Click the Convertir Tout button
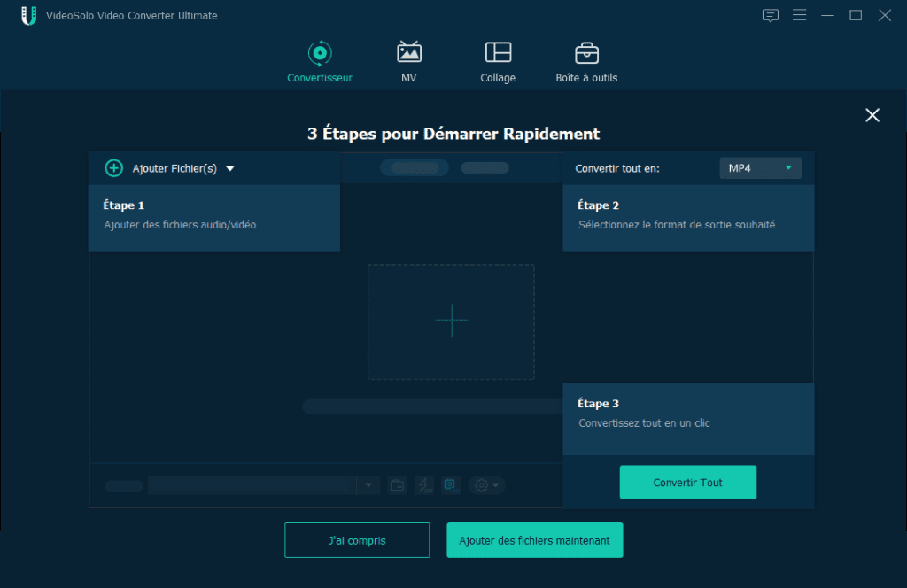Viewport: 907px width, 588px height. click(x=687, y=482)
